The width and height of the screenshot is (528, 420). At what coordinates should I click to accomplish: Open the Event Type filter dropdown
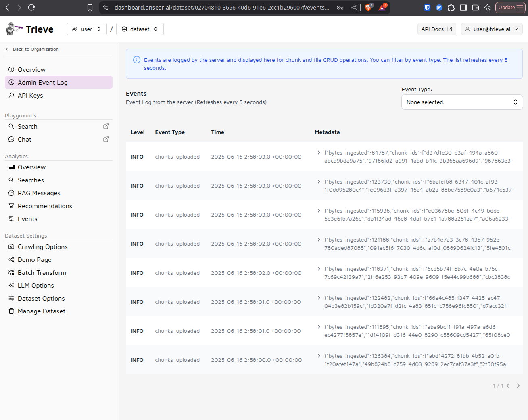[462, 102]
